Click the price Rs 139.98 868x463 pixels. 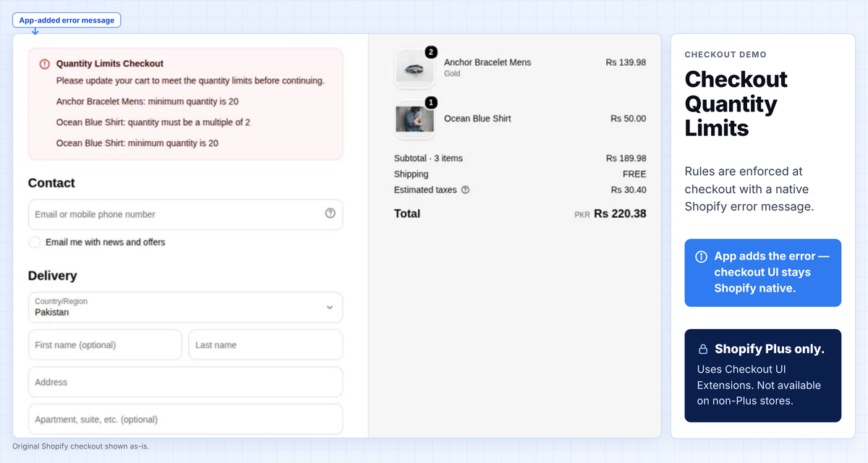tap(626, 62)
